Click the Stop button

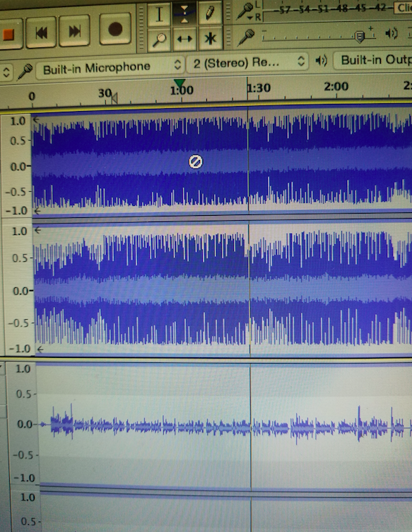[9, 34]
